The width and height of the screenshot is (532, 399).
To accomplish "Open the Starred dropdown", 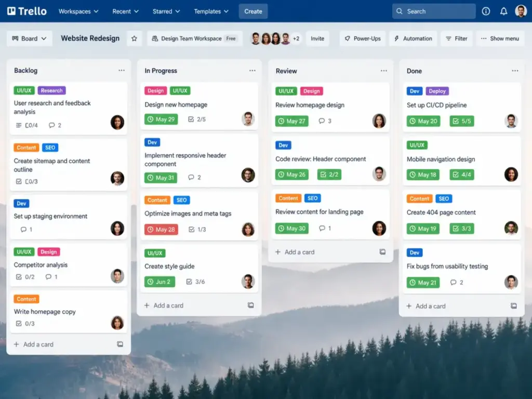I will pos(166,11).
